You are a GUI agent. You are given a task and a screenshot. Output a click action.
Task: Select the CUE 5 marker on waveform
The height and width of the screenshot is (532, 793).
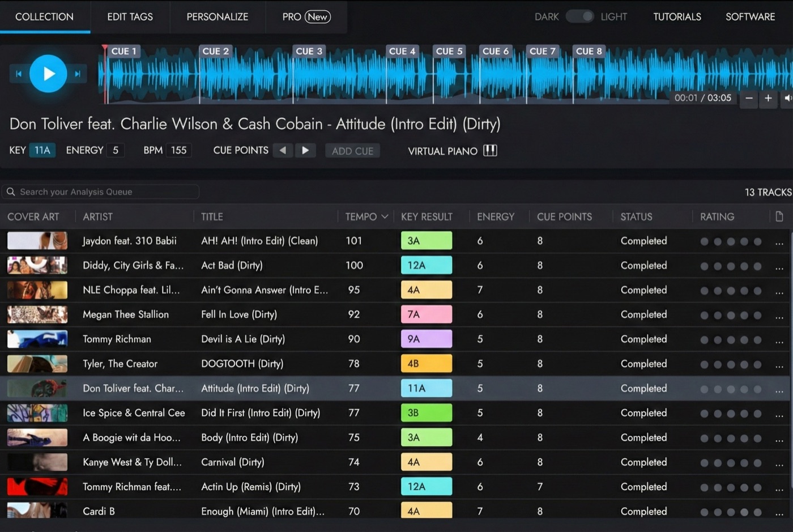449,51
